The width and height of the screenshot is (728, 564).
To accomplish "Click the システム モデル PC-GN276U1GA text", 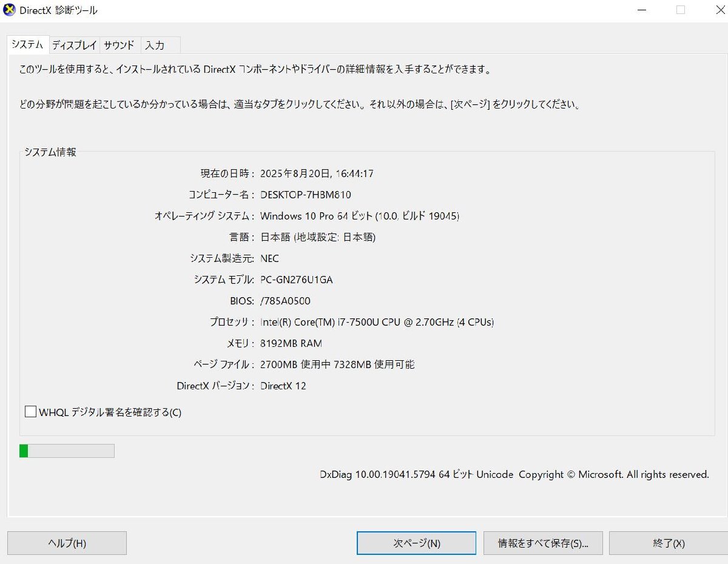I will point(296,280).
